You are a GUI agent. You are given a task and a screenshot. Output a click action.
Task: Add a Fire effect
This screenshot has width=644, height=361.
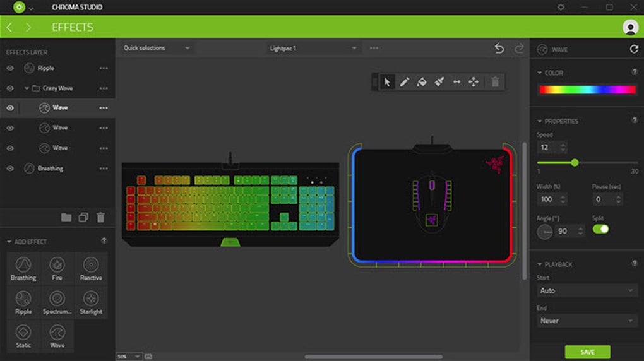[57, 269]
